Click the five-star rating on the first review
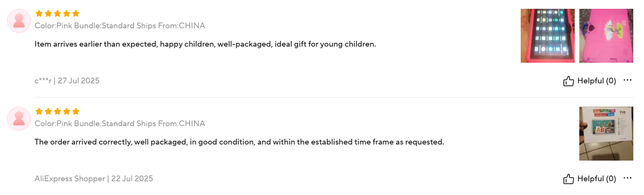 pos(57,13)
